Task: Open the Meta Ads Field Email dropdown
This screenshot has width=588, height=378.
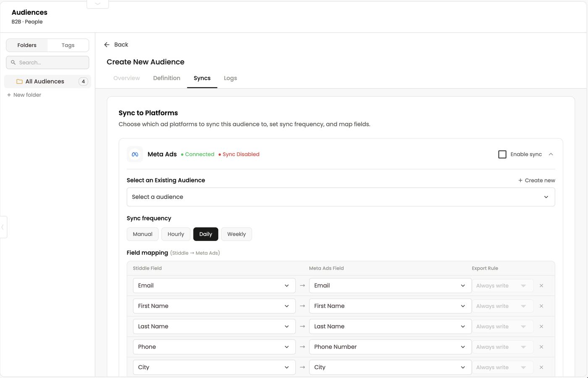Action: point(390,286)
